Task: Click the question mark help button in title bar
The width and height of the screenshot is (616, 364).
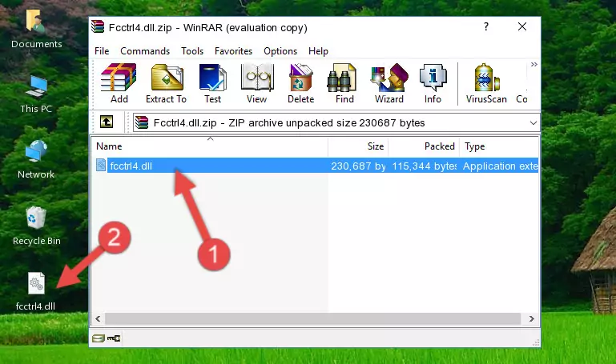Action: pos(486,26)
